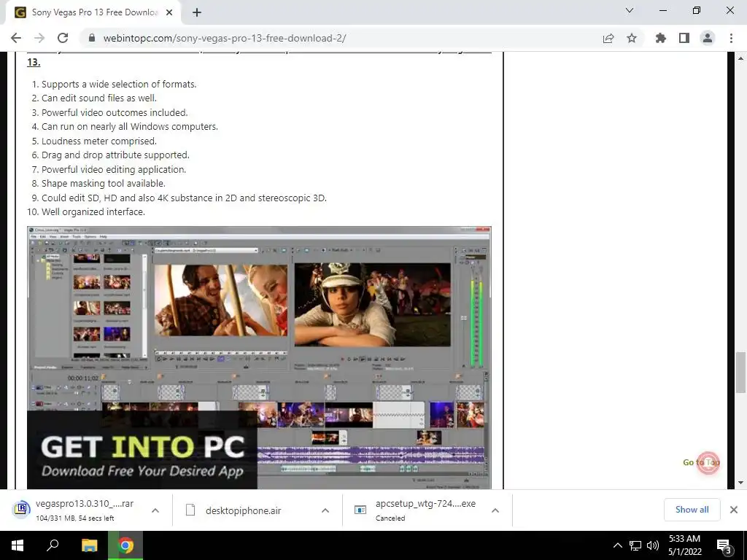
Task: Open the Extensions puzzle icon
Action: (x=660, y=38)
